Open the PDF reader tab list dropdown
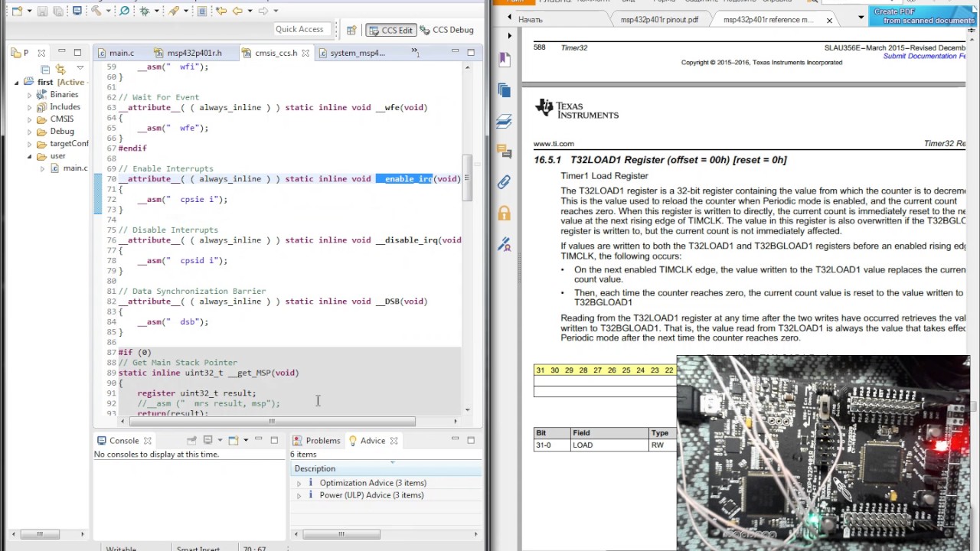 pos(861,17)
